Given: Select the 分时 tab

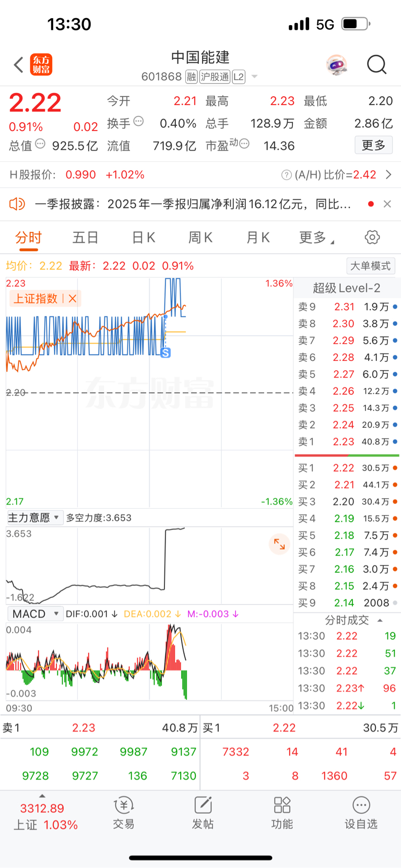Looking at the screenshot, I should point(29,238).
